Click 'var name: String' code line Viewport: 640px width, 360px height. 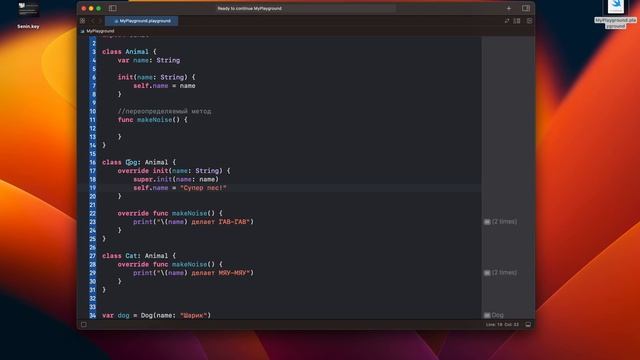click(x=149, y=60)
